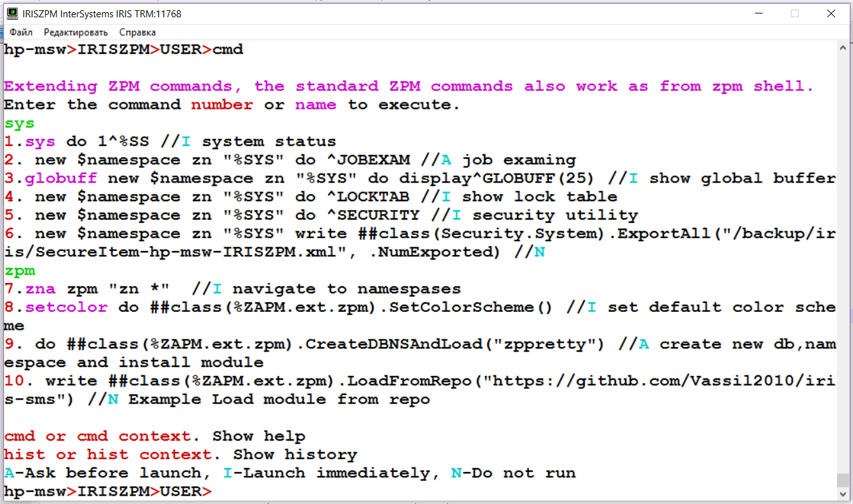Click the vertical scrollbar thumb
Screen dimensions: 853x504
(843, 481)
